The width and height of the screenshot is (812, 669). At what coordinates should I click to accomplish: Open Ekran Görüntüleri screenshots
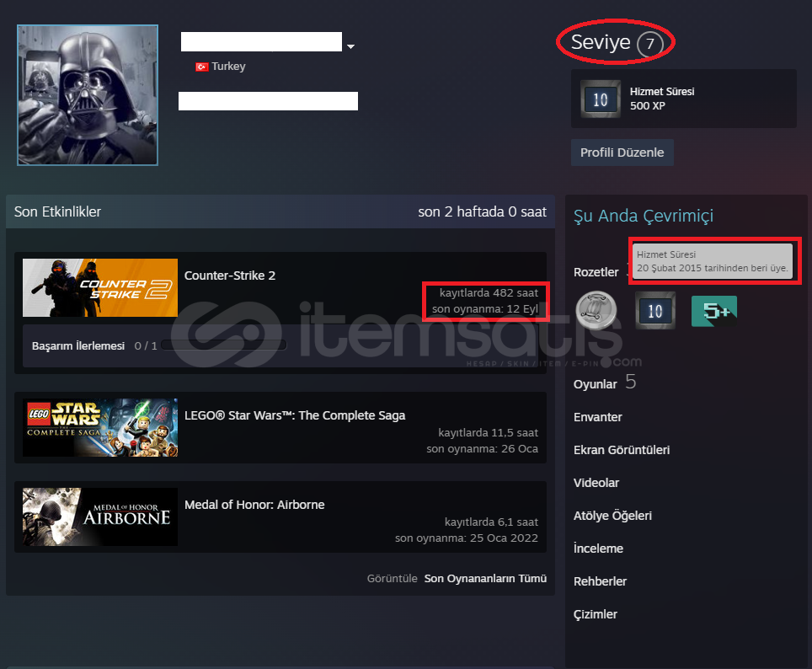coord(622,450)
